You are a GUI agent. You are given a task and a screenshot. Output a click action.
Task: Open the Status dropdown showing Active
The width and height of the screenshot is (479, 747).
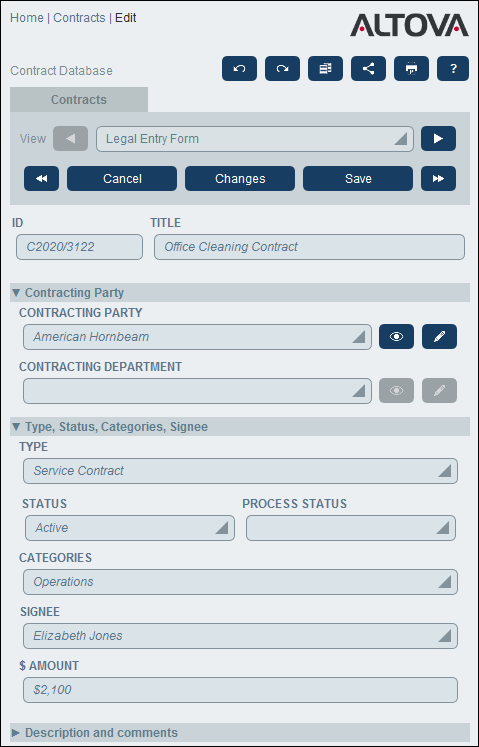coord(130,528)
